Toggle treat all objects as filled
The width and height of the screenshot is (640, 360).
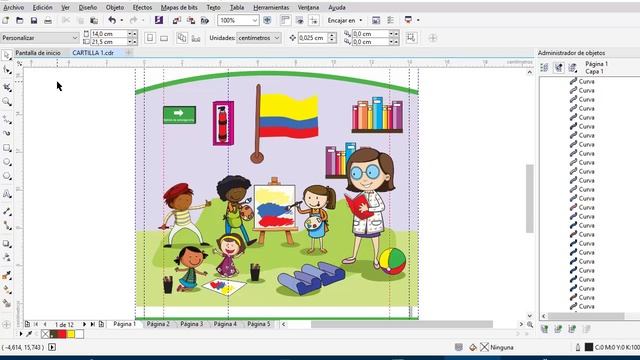pyautogui.click(x=411, y=38)
